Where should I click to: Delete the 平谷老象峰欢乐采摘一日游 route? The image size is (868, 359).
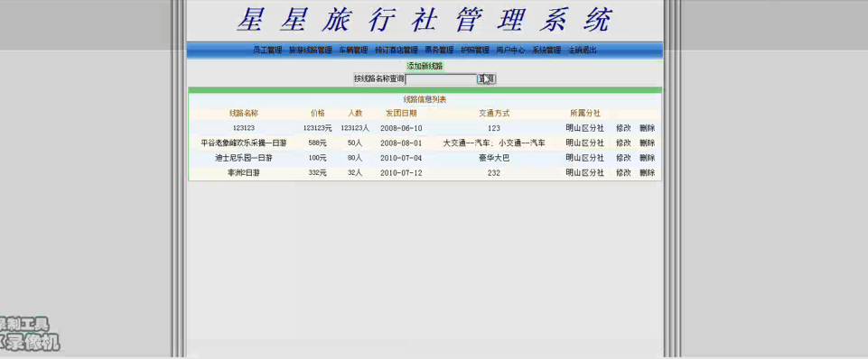pyautogui.click(x=647, y=143)
